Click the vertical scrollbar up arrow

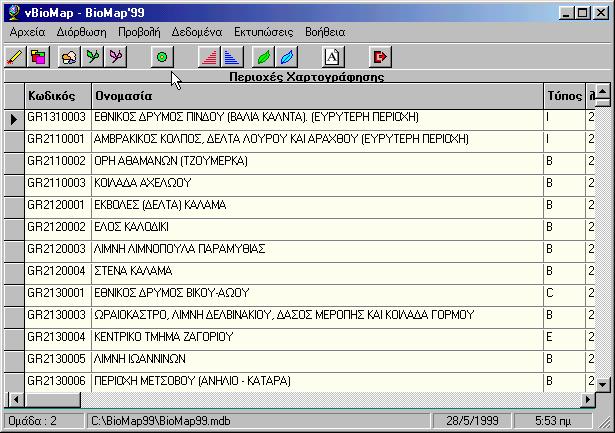(x=602, y=92)
